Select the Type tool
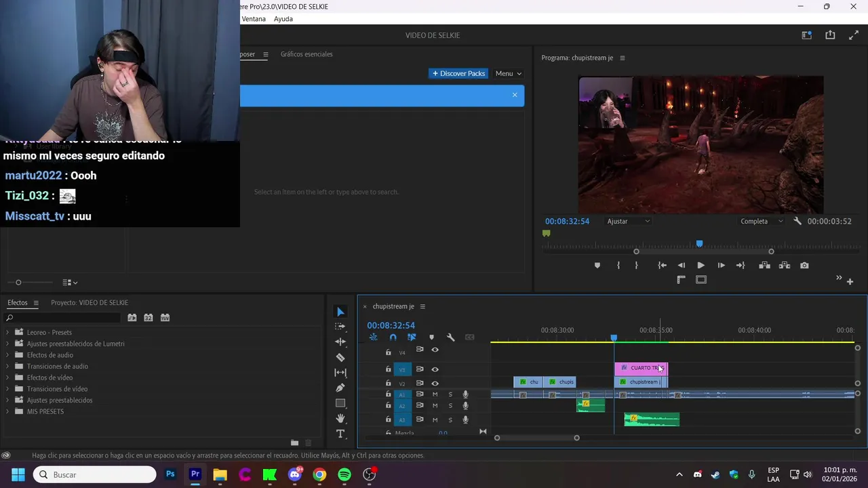Viewport: 868px width, 488px height. coord(340,434)
